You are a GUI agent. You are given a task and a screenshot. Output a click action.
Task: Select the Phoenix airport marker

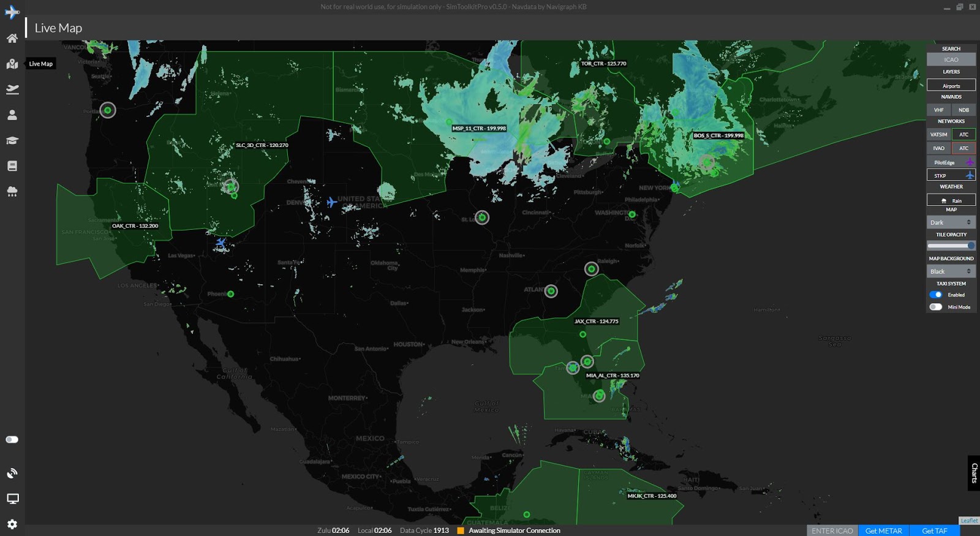(231, 294)
